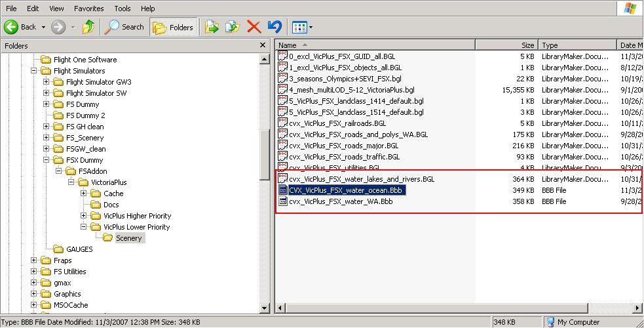Expand the Flight Simulator GW3 folder
This screenshot has width=644, height=328.
click(47, 82)
